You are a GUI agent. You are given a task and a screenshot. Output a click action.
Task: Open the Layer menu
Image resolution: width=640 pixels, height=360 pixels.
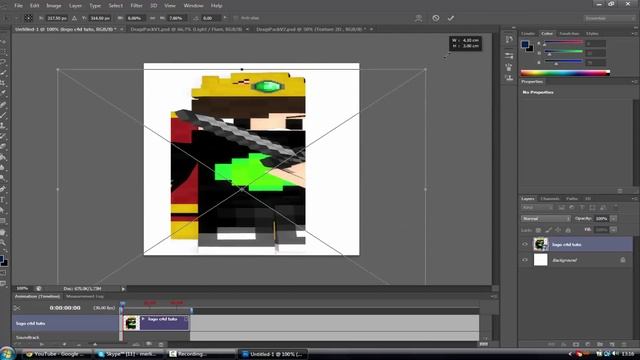pyautogui.click(x=75, y=6)
